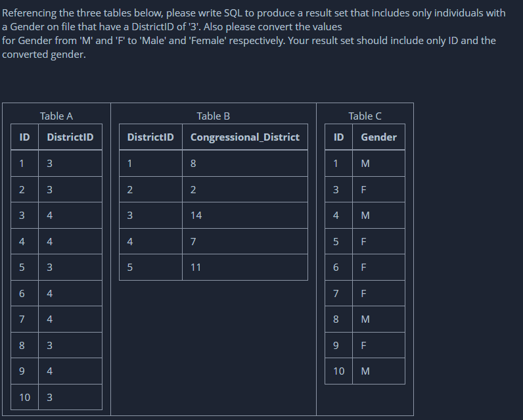Select the Gender column header

378,137
